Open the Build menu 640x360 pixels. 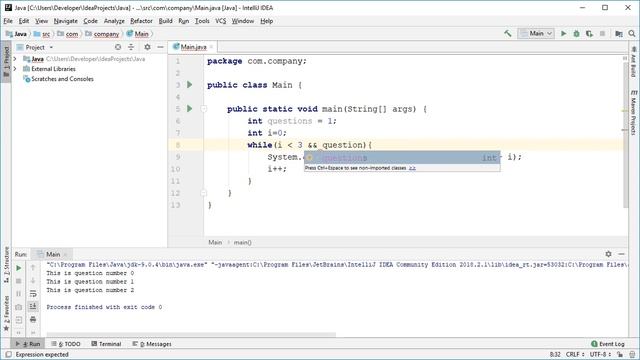point(165,21)
